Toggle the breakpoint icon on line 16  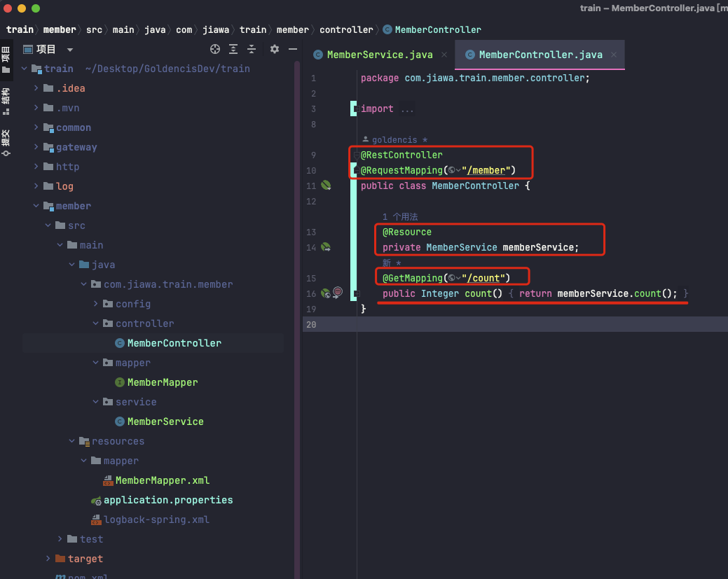point(338,292)
